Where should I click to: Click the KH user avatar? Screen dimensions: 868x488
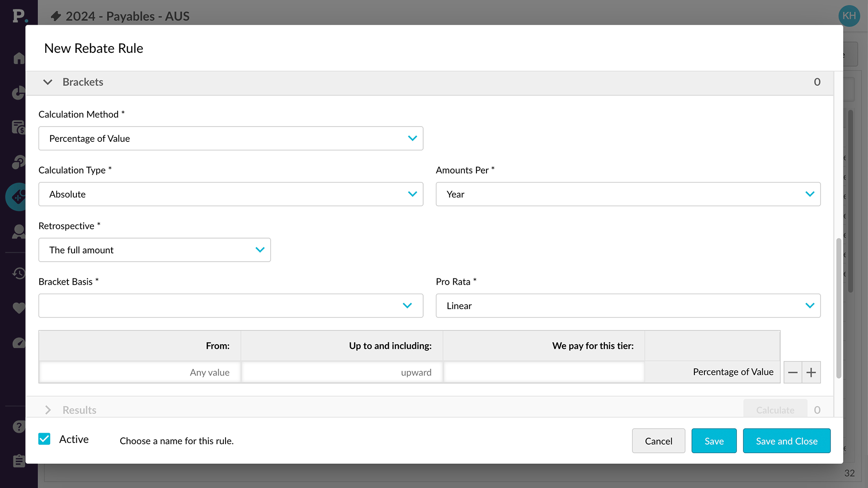tap(849, 16)
